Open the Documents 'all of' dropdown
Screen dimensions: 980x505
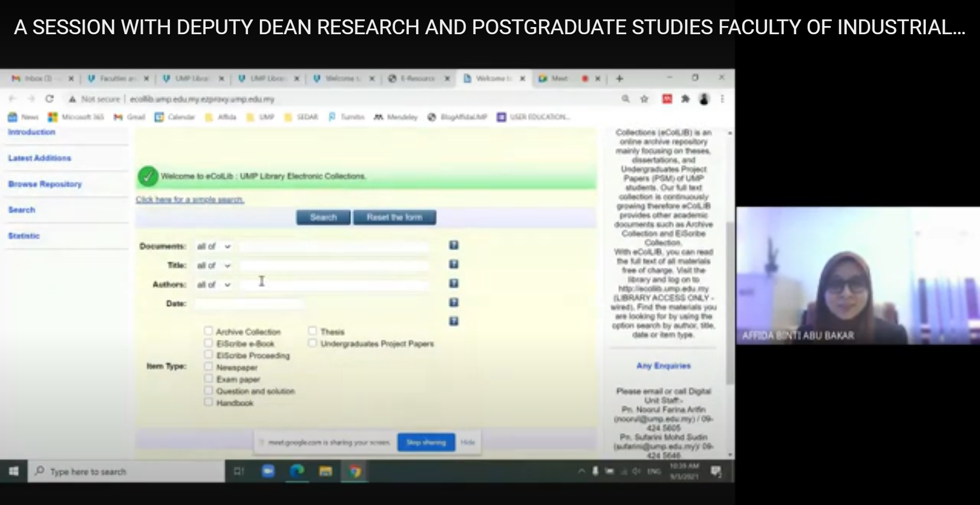213,247
